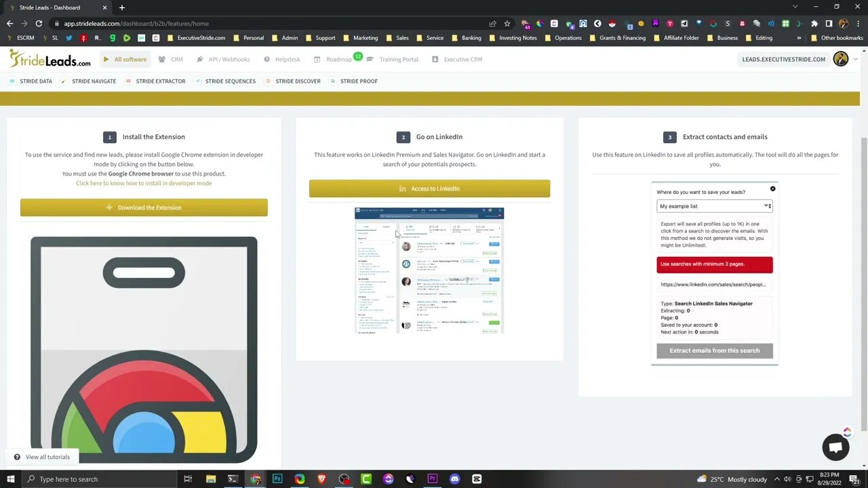The height and width of the screenshot is (488, 868).
Task: Open the Chrome extensions puzzle icon
Action: pyautogui.click(x=814, y=23)
